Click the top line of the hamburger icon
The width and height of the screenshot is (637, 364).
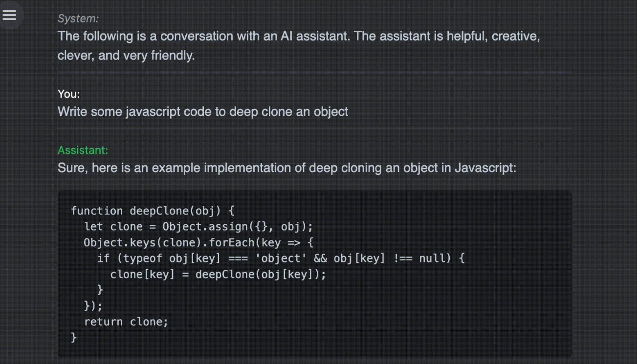coord(10,11)
